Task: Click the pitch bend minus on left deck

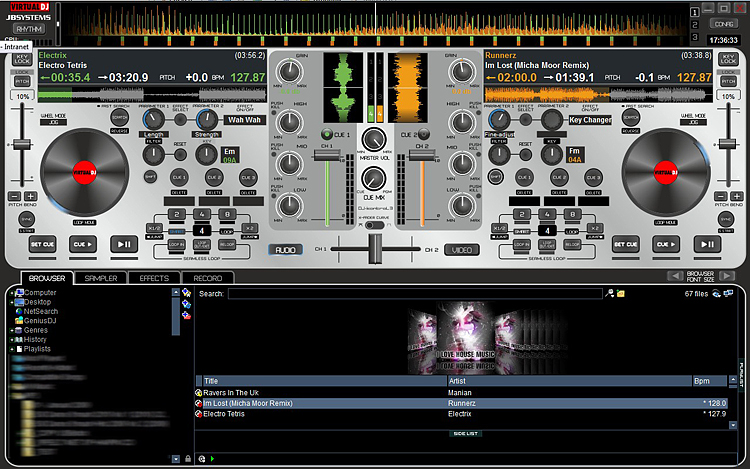Action: 15,196
